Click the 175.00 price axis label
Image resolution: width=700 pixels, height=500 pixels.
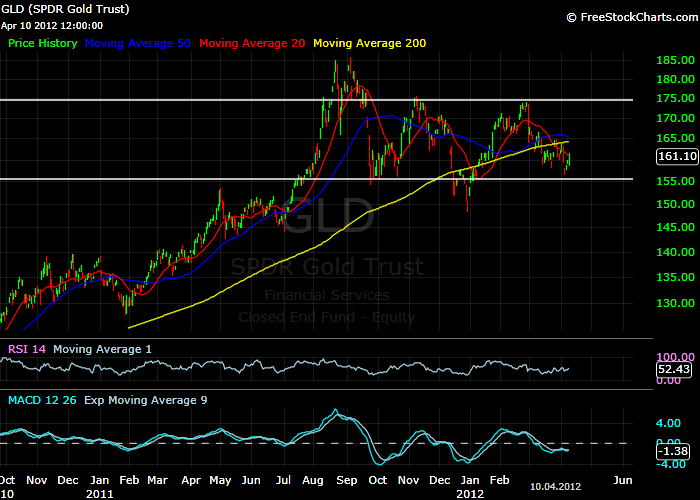point(675,98)
